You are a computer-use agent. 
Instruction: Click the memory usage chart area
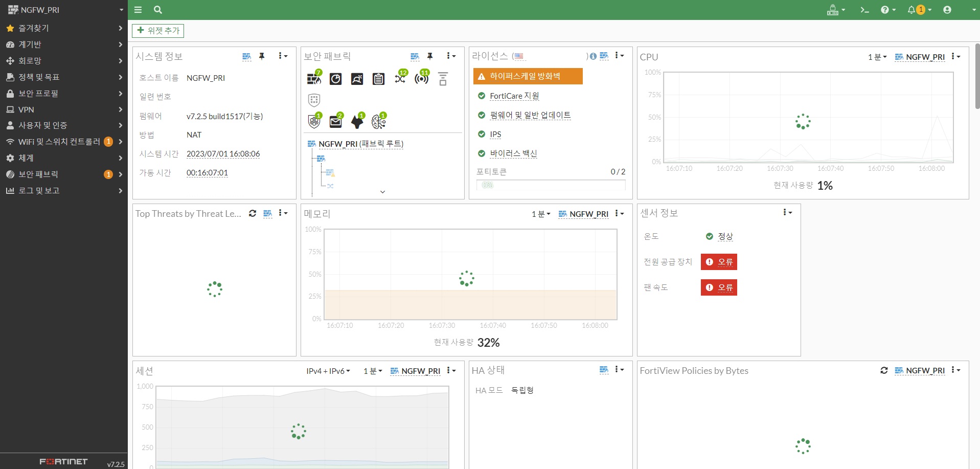[470, 274]
